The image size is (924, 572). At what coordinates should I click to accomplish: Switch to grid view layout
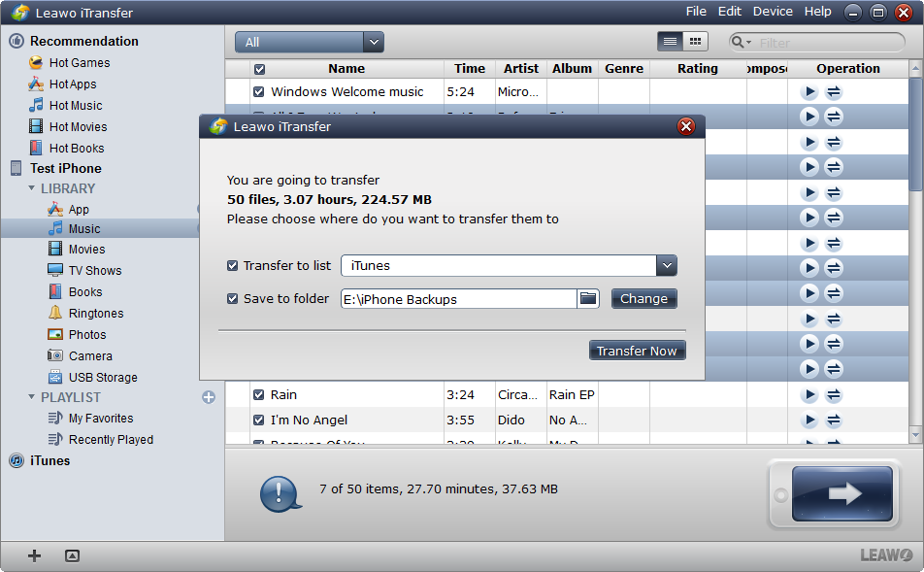pos(695,42)
